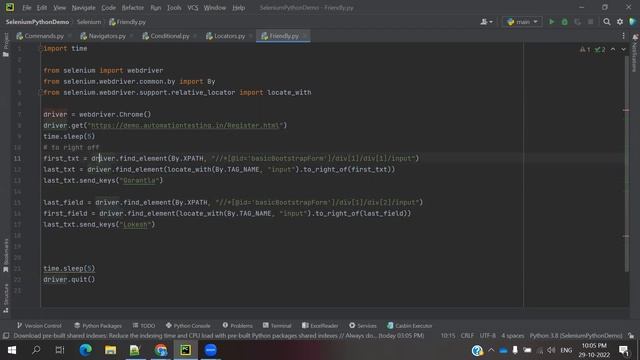This screenshot has height=360, width=640.
Task: Open Search Everywhere with the magnifier icon
Action: pos(607,22)
